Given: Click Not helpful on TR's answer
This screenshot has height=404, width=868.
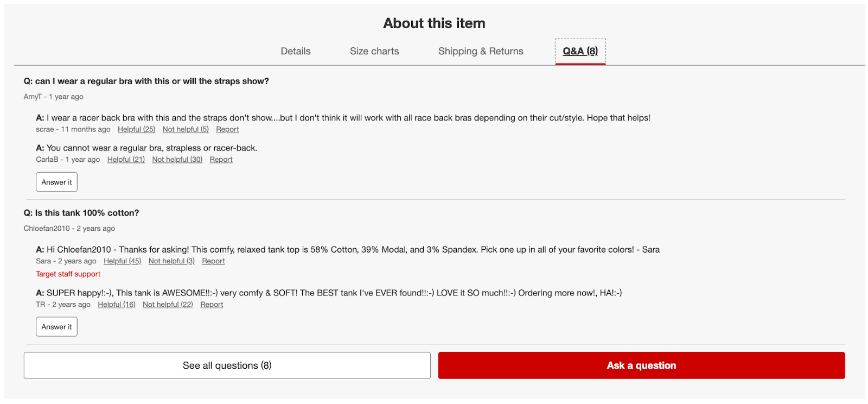Looking at the screenshot, I should 168,304.
